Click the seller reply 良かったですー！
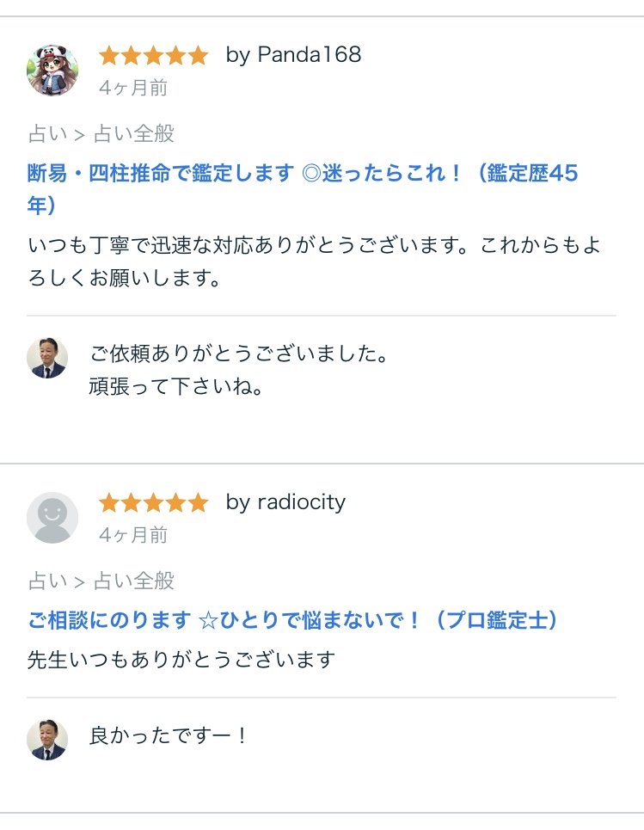Image resolution: width=644 pixels, height=830 pixels. 169,736
